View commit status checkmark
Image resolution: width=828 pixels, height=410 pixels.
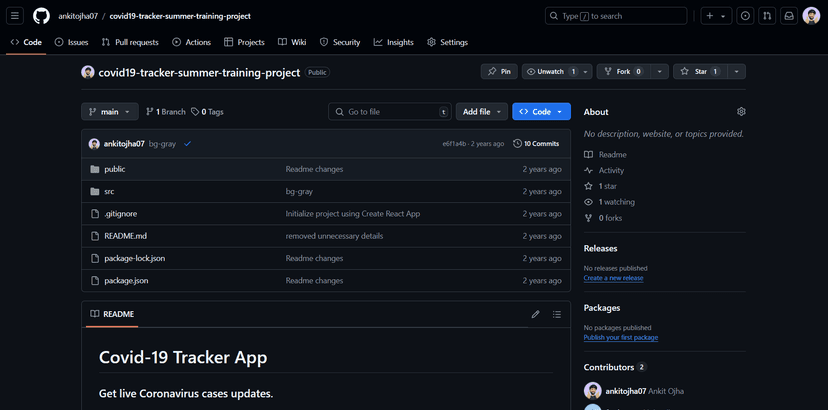[x=187, y=144]
